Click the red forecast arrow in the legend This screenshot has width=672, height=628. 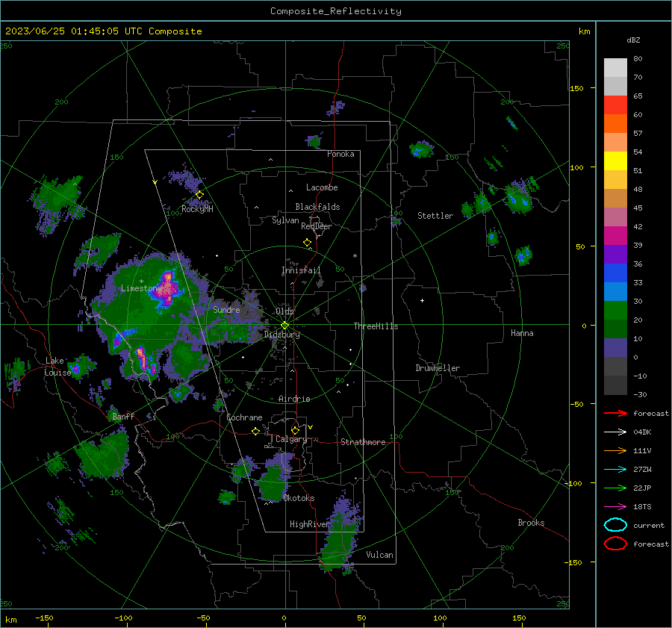coord(615,413)
